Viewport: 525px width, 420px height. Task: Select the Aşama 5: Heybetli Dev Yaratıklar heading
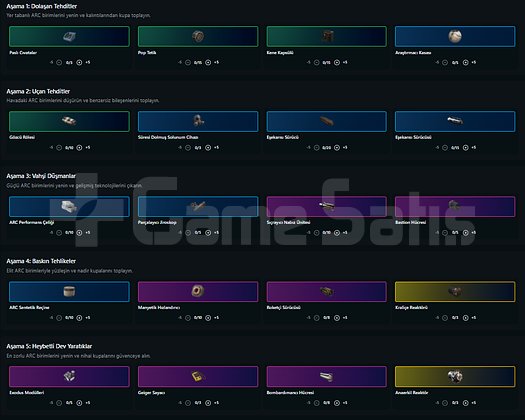(49, 346)
